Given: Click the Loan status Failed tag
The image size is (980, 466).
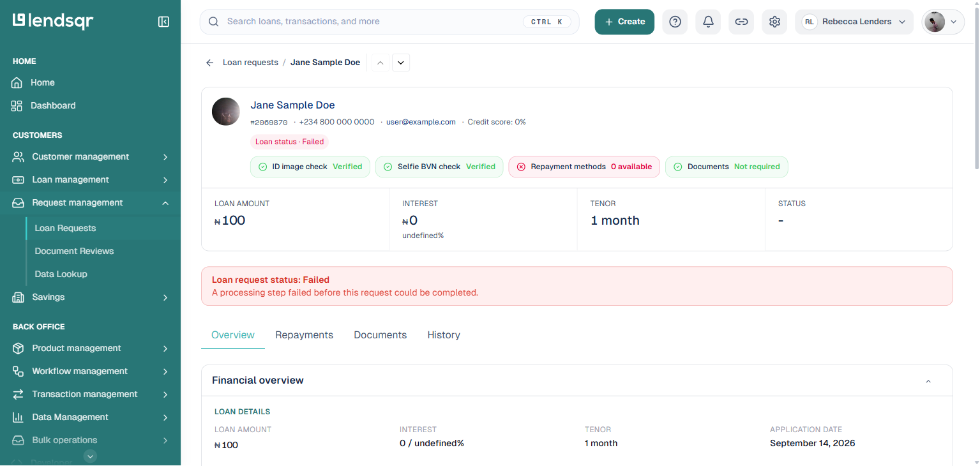Looking at the screenshot, I should [290, 142].
